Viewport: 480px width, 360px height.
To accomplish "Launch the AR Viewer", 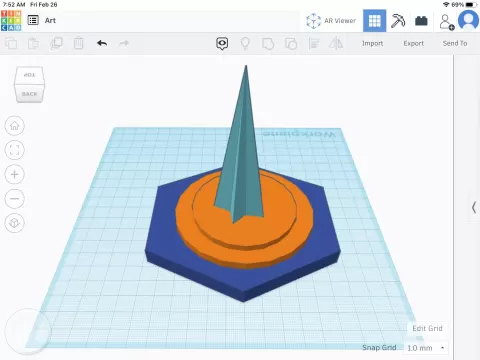I will pyautogui.click(x=331, y=21).
